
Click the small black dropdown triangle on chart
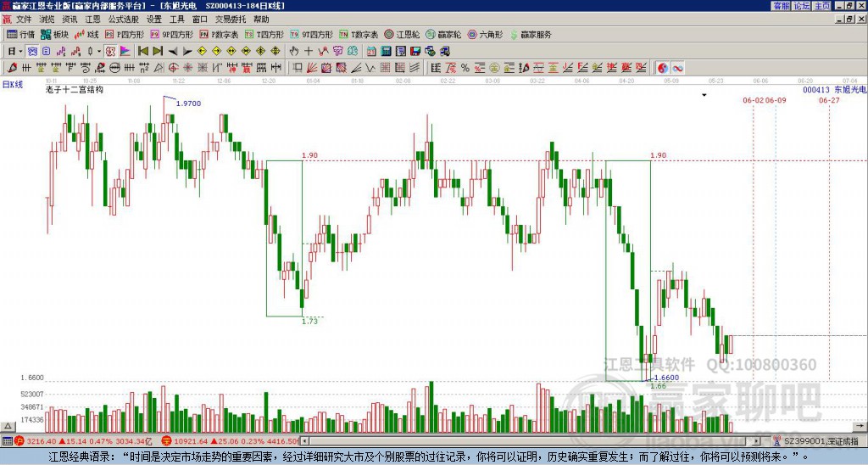pos(704,95)
